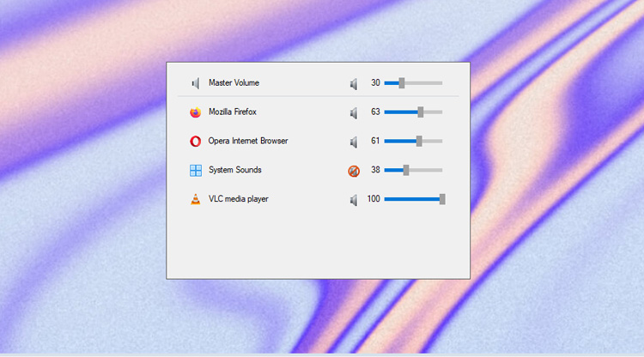Unmute System Sounds
The height and width of the screenshot is (357, 644).
point(354,171)
